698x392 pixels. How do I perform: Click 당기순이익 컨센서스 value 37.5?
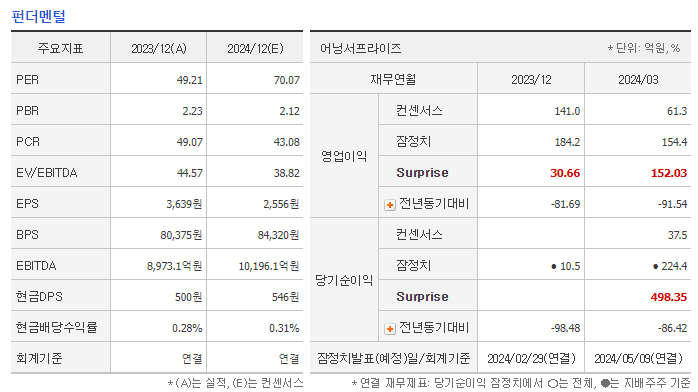click(x=677, y=234)
